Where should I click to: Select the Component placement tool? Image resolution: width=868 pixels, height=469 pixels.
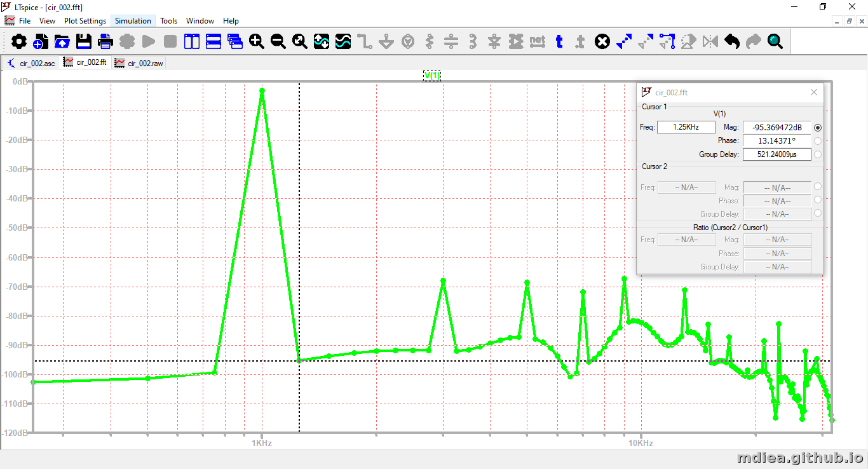click(516, 42)
